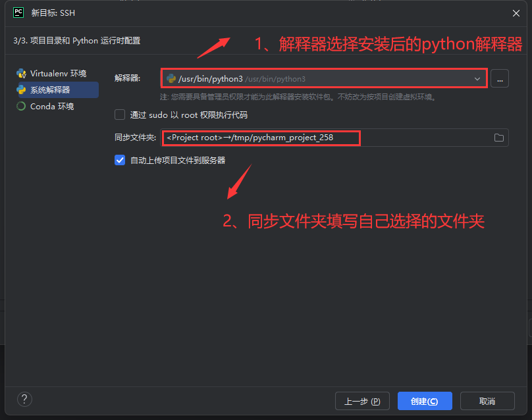Click the PyCharm logo icon in title bar

18,13
